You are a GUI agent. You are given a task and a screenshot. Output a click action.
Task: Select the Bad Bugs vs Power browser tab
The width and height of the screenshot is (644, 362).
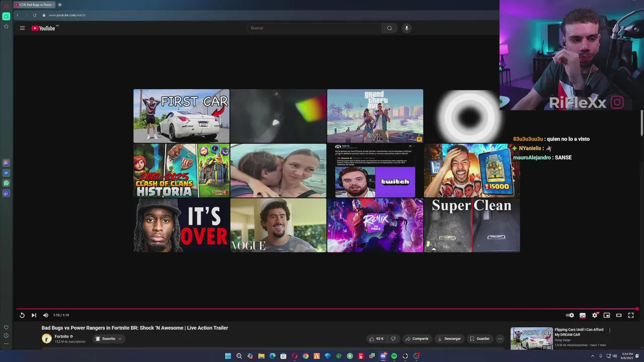point(34,5)
